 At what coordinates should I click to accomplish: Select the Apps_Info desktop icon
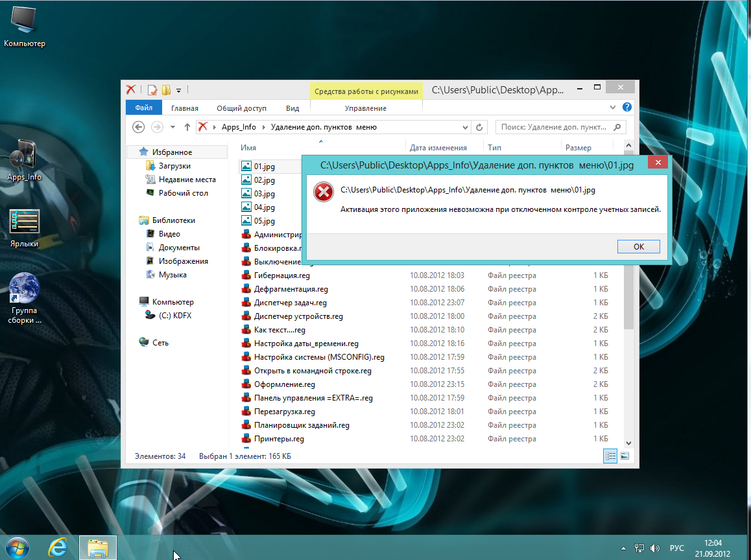point(24,160)
